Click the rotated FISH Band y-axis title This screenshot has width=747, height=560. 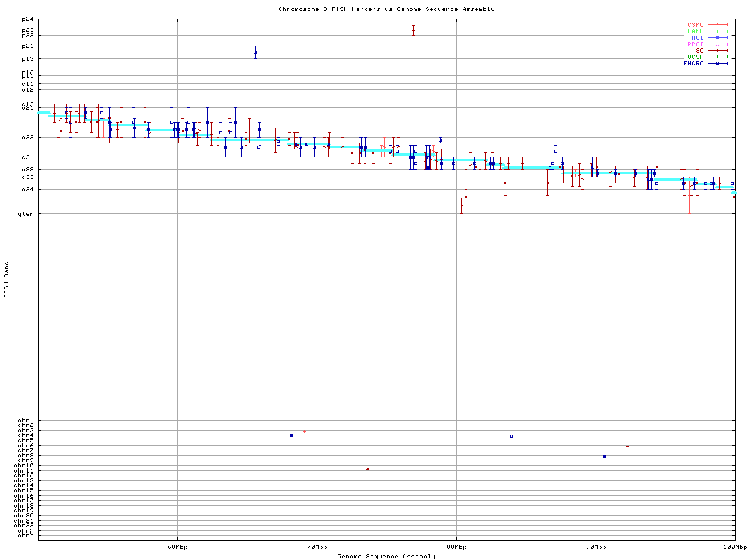[6, 279]
